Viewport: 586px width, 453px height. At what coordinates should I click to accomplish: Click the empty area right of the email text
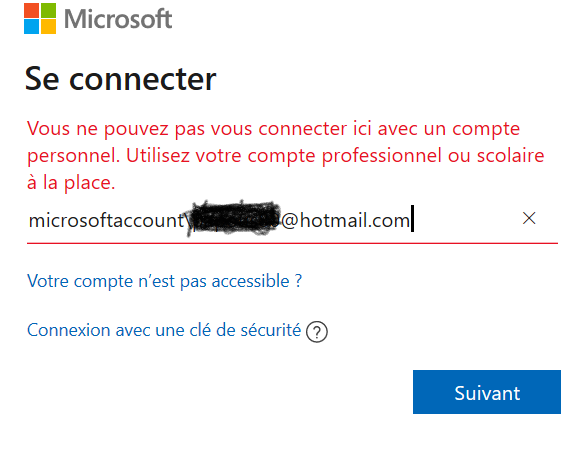click(x=467, y=220)
